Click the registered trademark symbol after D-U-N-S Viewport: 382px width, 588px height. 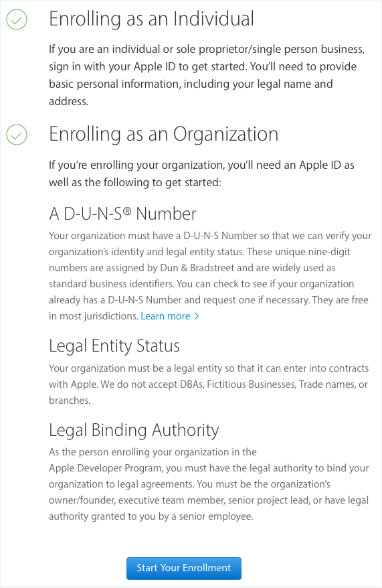tap(127, 211)
